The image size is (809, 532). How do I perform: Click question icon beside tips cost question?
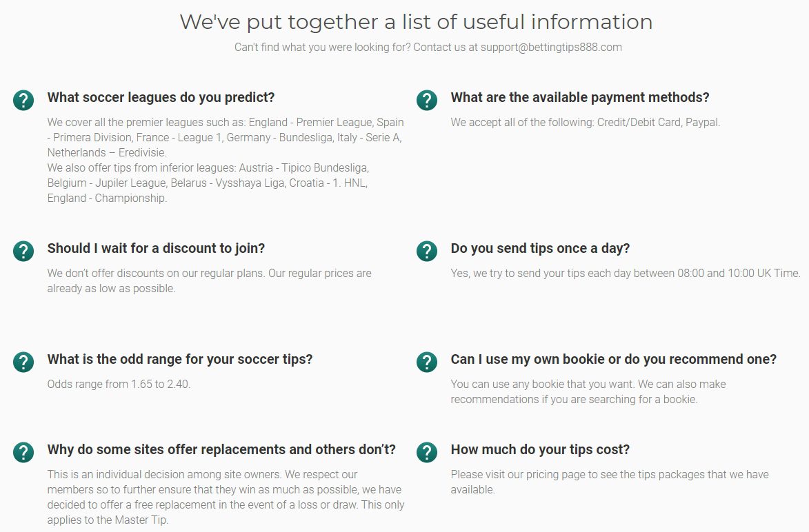coord(427,452)
